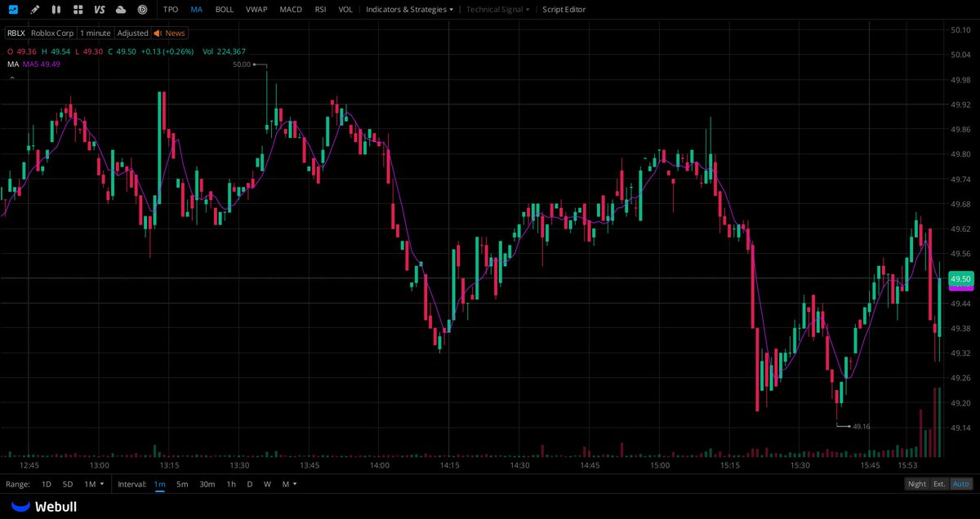Toggle Ext. hours display
Viewport: 980px width, 519px height.
coord(940,484)
